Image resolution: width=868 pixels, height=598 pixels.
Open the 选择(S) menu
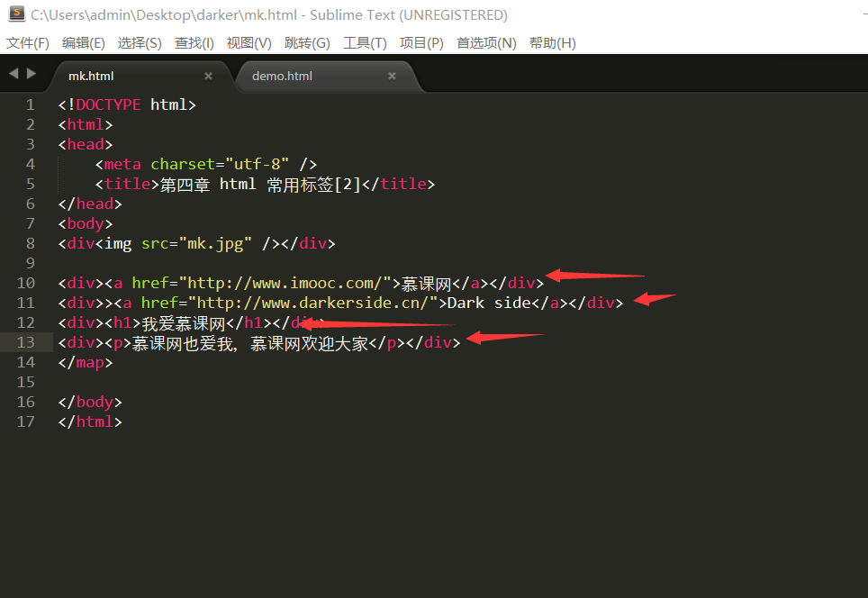tap(140, 43)
